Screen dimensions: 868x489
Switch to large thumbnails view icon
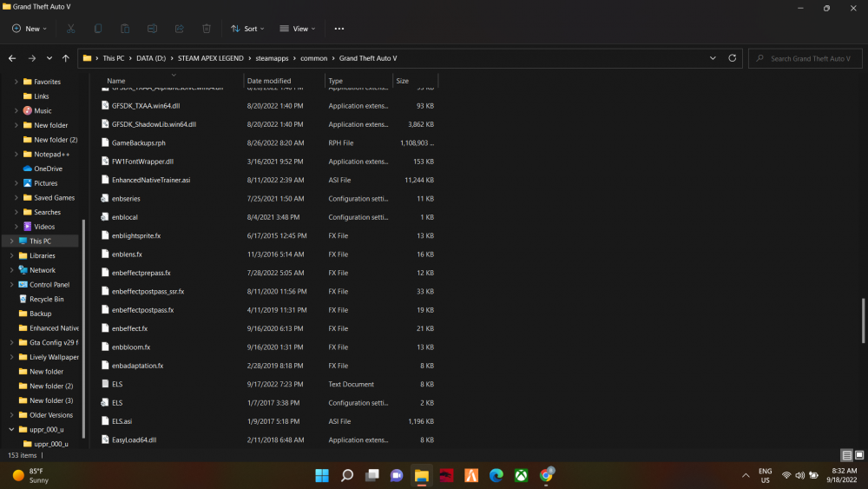tap(859, 455)
